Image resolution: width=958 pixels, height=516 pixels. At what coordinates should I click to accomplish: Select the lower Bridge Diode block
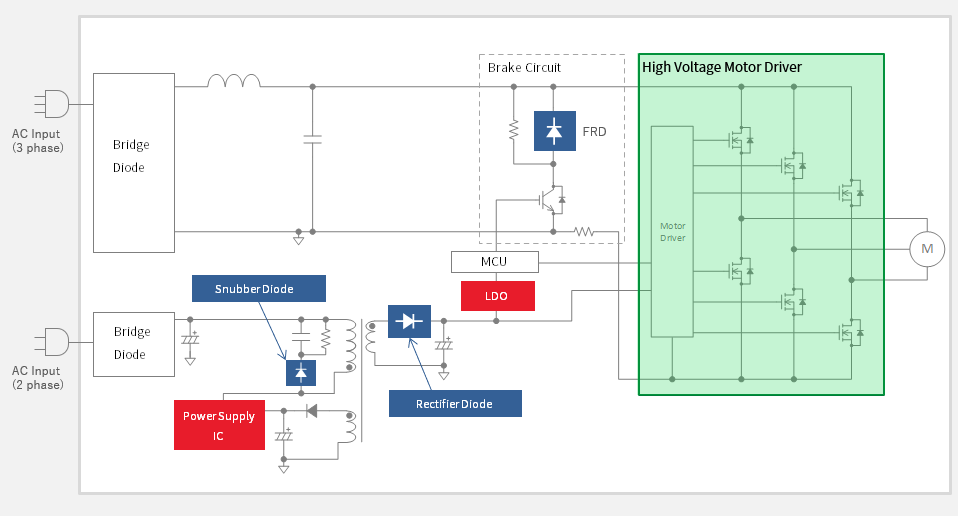point(133,344)
